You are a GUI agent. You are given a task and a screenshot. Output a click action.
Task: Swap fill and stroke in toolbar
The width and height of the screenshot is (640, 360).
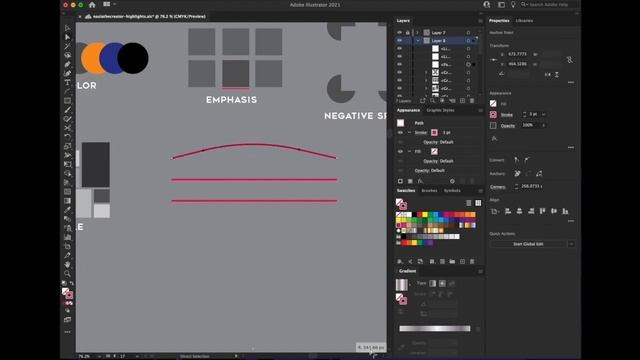tap(72, 283)
